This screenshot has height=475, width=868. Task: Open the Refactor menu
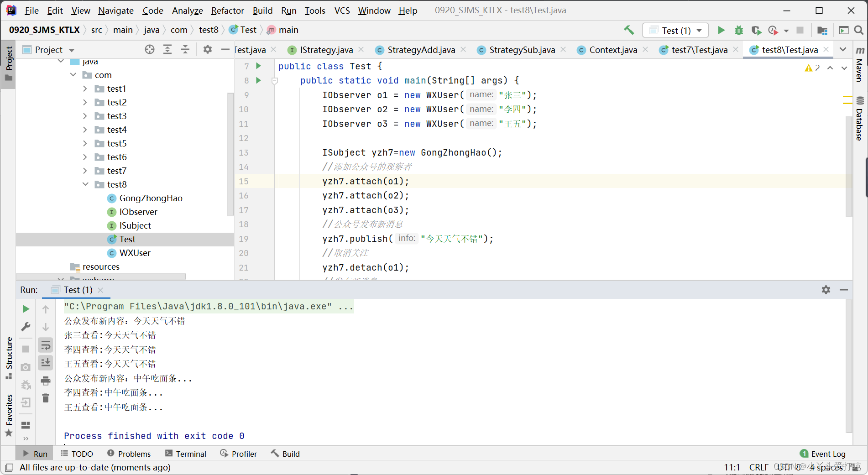(x=227, y=10)
